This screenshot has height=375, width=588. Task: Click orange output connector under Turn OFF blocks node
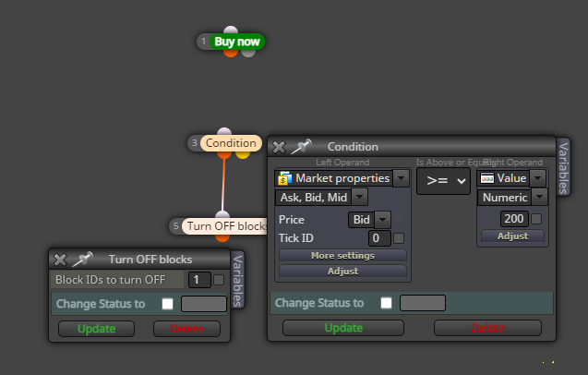coord(222,237)
